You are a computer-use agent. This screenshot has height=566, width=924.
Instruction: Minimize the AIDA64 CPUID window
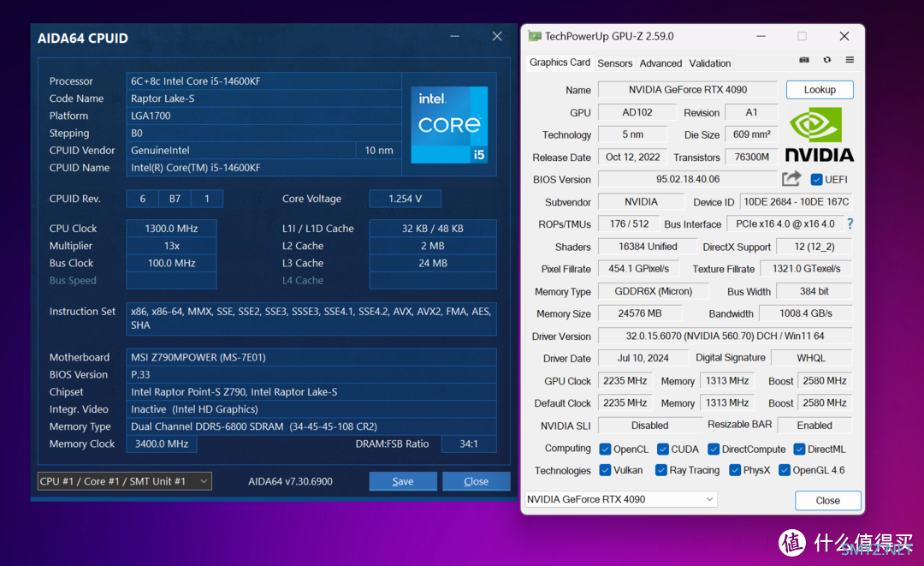point(454,37)
